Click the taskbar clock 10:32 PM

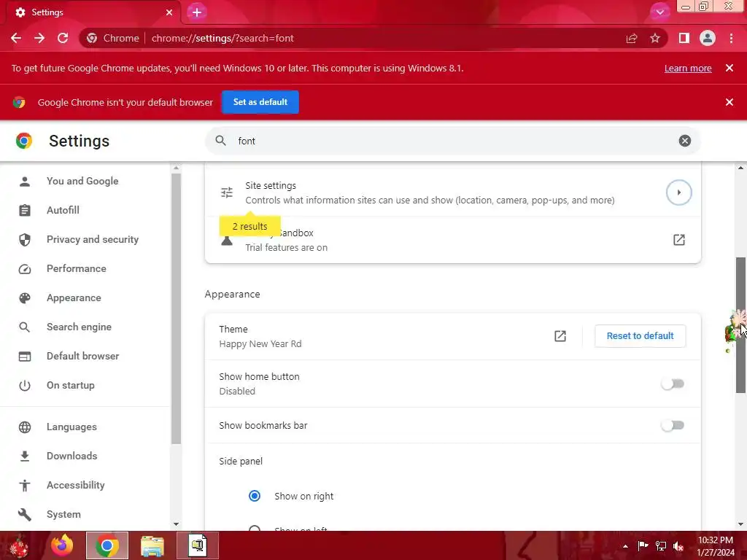715,540
